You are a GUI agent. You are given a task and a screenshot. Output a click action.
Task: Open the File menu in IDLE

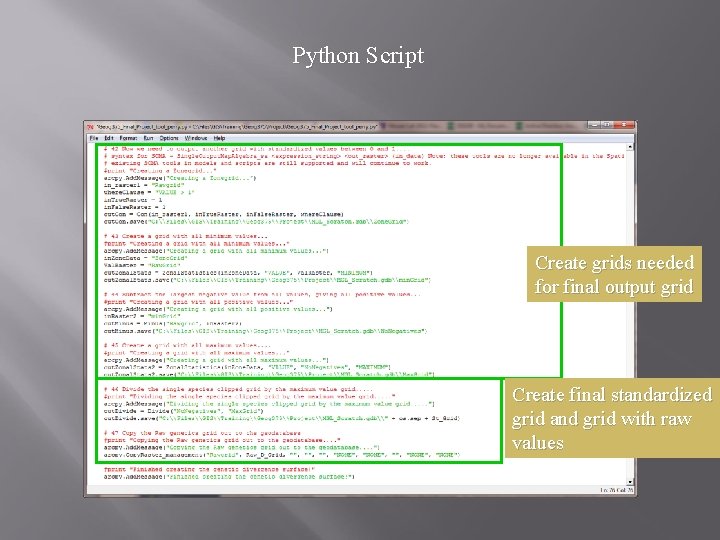[x=94, y=138]
